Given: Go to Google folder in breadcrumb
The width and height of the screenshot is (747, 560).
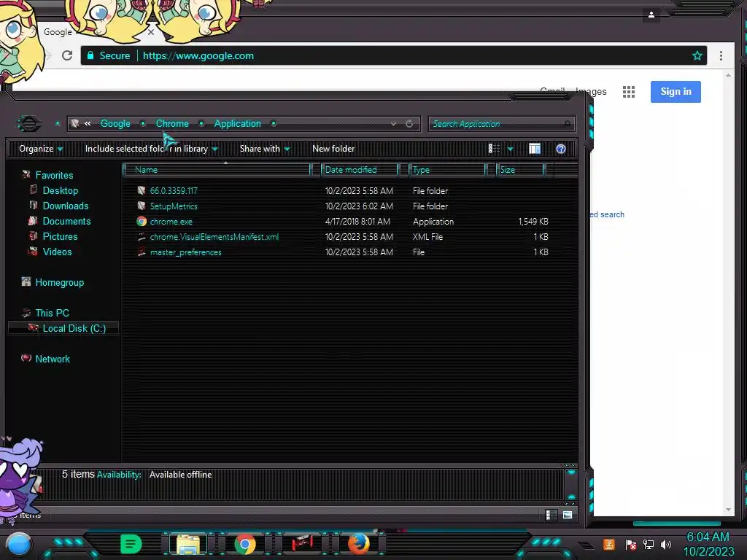Looking at the screenshot, I should point(115,123).
